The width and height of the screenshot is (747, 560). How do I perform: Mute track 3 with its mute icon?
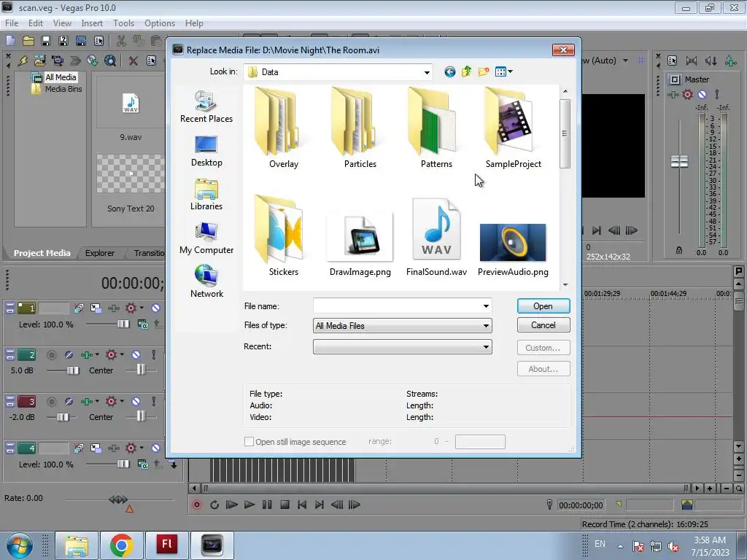click(136, 402)
